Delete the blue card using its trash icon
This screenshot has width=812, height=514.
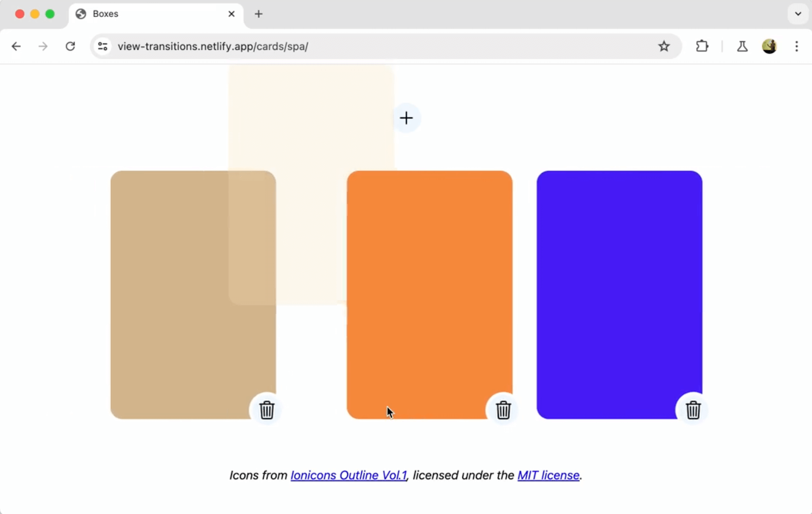pyautogui.click(x=693, y=409)
